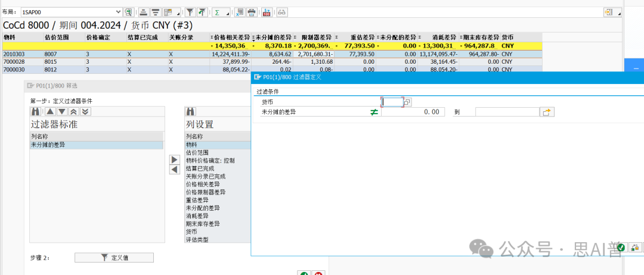Click the multiple selection arrow button
The image size is (644, 275).
tap(546, 112)
